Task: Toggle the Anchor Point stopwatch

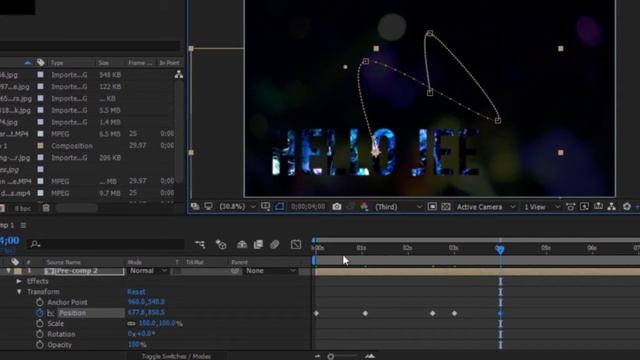Action: pos(40,302)
